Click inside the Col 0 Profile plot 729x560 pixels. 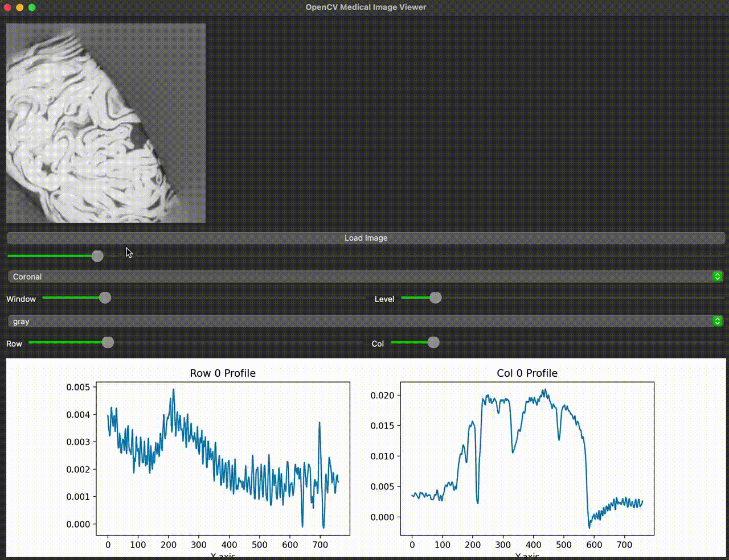click(527, 459)
